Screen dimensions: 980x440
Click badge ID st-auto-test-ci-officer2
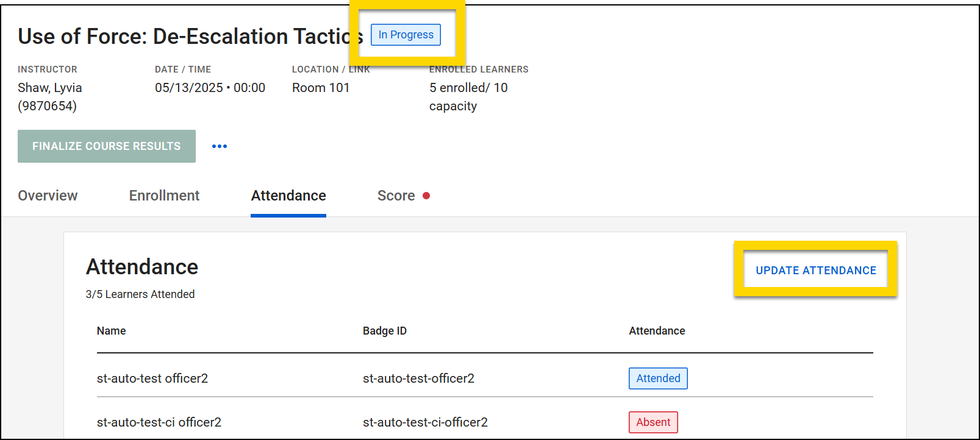pyautogui.click(x=425, y=422)
